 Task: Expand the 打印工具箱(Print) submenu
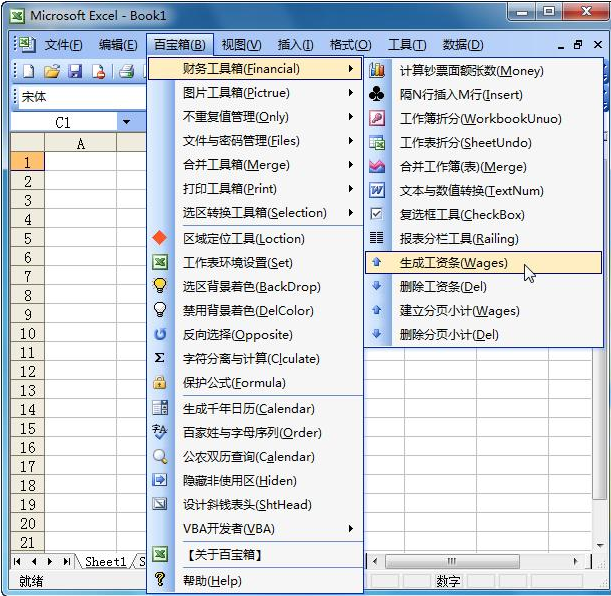(x=255, y=189)
